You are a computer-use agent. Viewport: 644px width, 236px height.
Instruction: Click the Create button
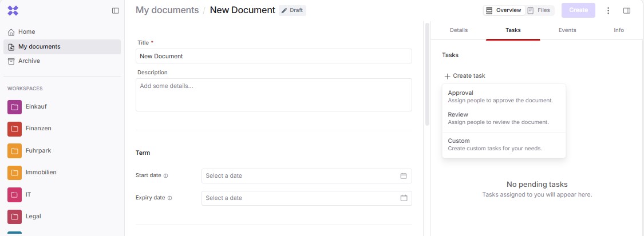point(578,10)
